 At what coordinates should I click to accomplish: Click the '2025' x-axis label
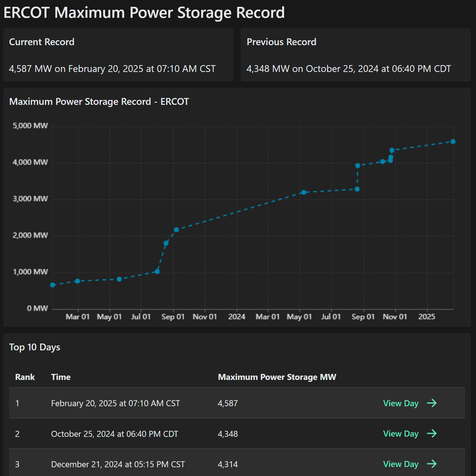click(x=427, y=317)
